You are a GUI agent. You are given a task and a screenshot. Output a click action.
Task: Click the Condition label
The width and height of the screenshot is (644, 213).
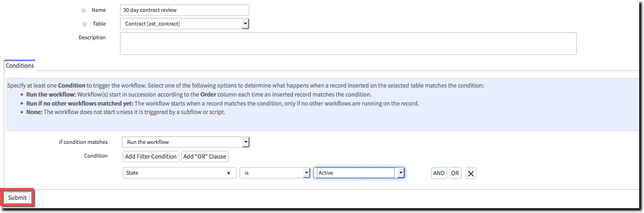tap(96, 156)
